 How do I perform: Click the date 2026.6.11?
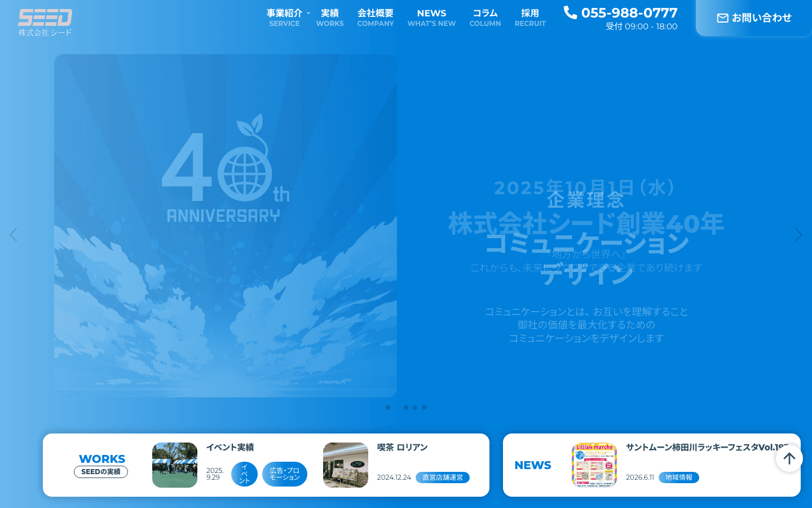[x=640, y=478]
